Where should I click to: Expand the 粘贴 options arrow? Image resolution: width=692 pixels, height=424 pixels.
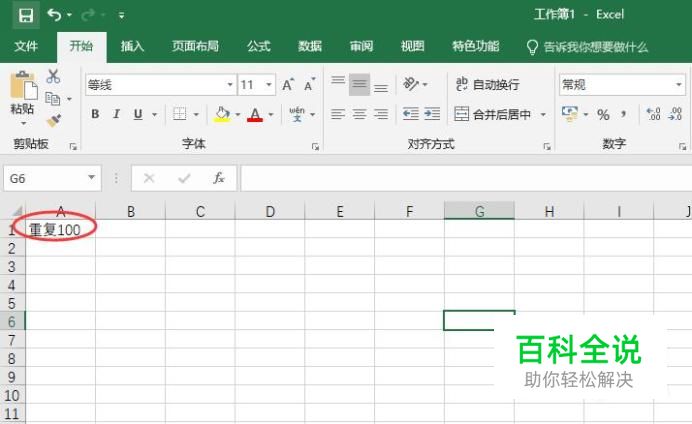[x=23, y=123]
